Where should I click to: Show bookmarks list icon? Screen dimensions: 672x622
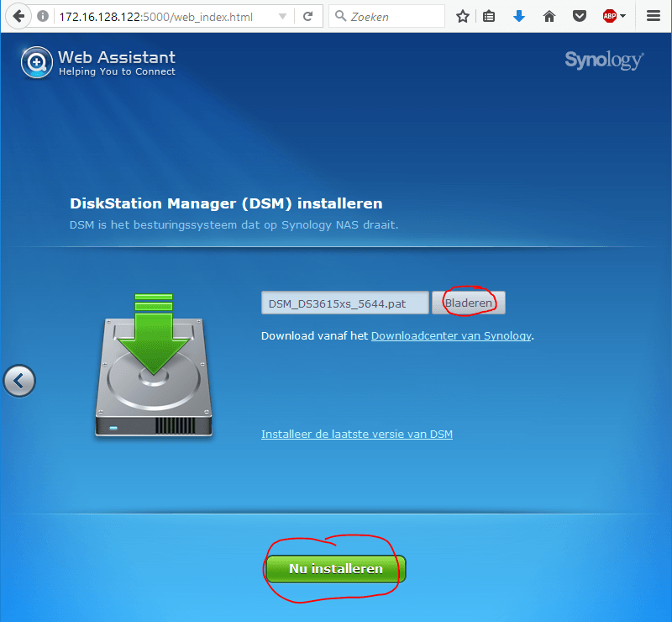click(x=489, y=17)
